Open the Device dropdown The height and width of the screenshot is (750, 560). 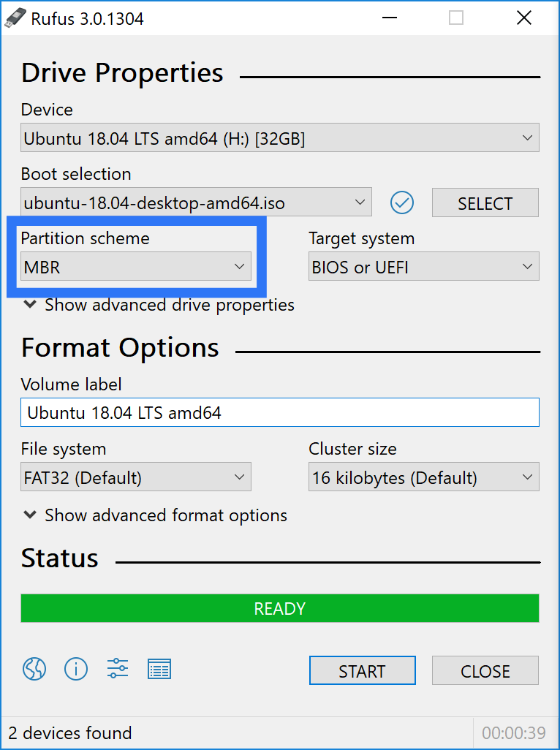coord(280,138)
